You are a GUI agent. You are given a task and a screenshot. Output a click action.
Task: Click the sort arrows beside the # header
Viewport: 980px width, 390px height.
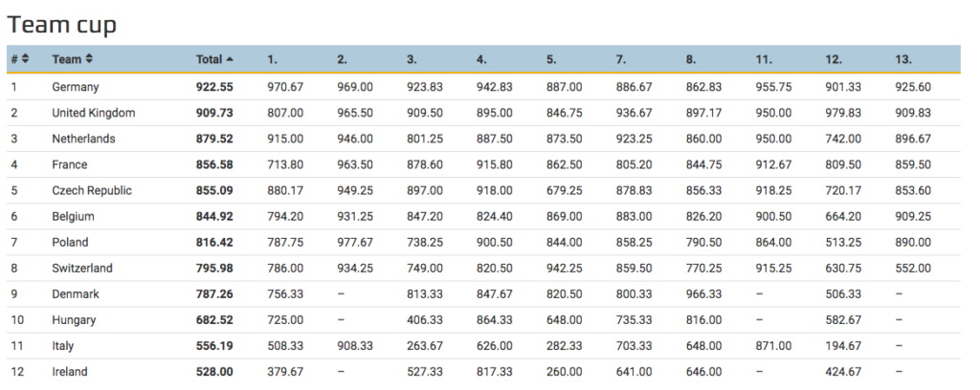(26, 59)
